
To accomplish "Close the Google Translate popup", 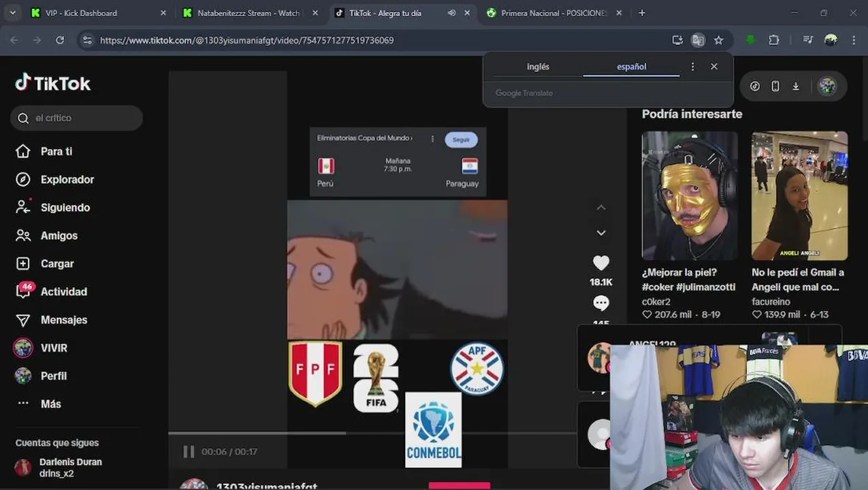I will point(713,67).
